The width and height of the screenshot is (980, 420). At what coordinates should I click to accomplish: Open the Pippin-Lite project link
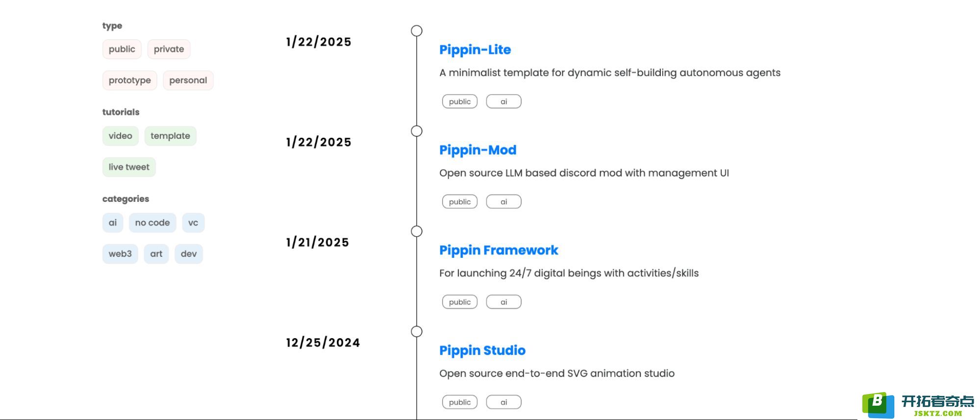(475, 49)
